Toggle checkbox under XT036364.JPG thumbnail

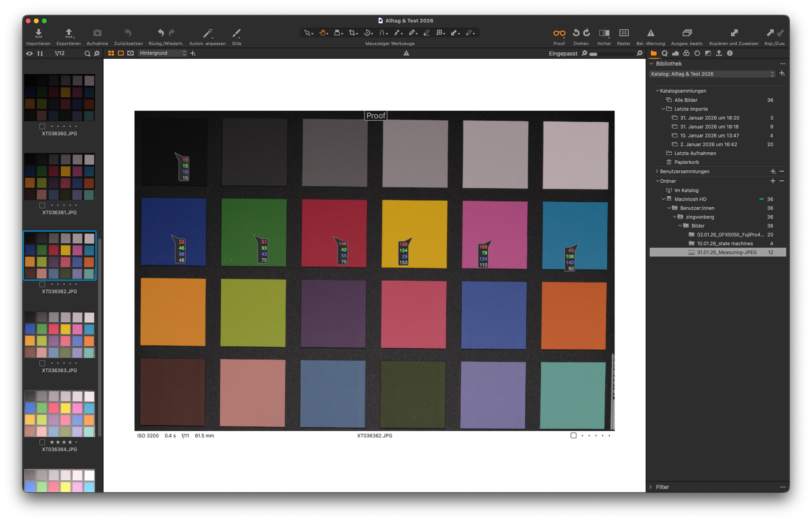click(x=42, y=442)
